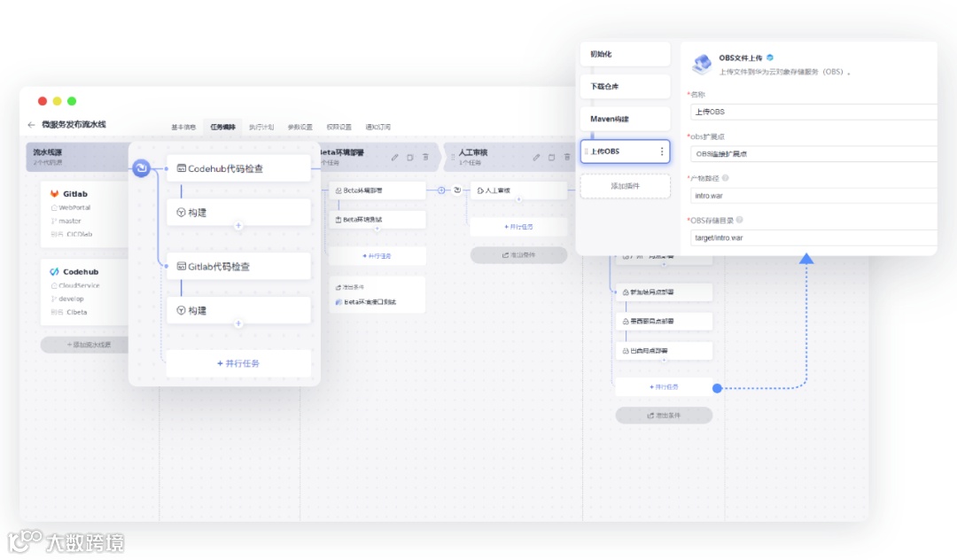
Task: Open the 基本信息 tab
Action: point(183,127)
